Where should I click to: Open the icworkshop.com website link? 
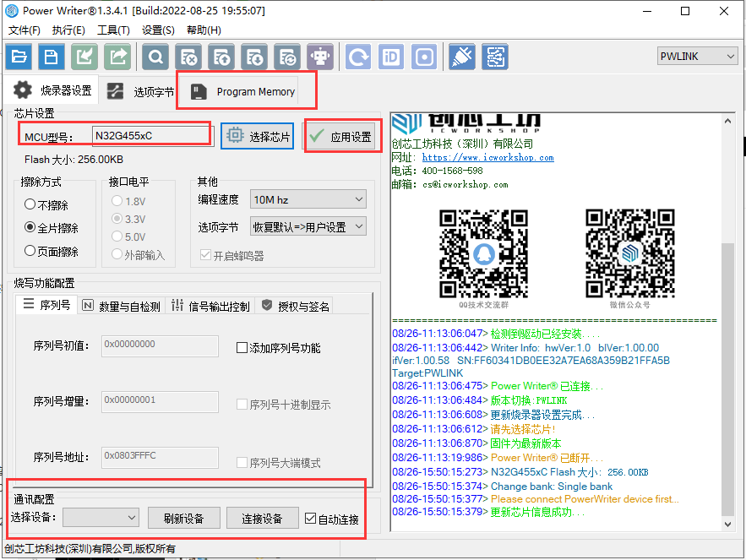487,157
